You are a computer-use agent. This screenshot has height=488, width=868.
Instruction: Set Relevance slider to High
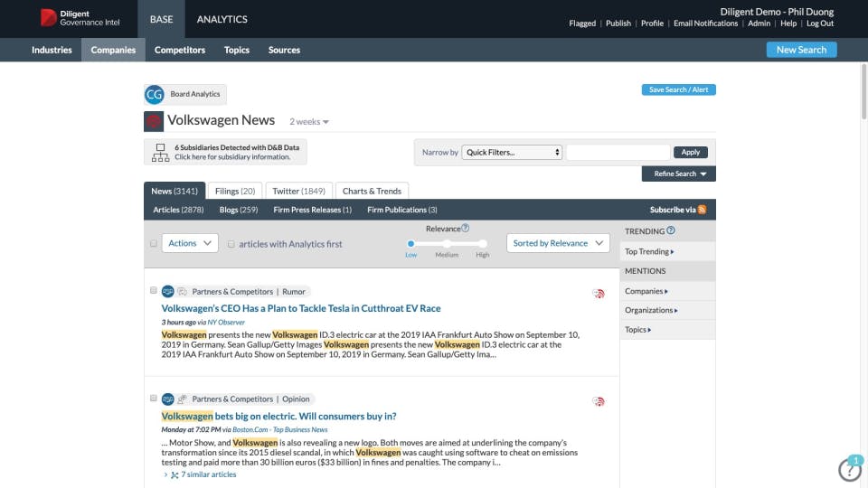click(483, 243)
